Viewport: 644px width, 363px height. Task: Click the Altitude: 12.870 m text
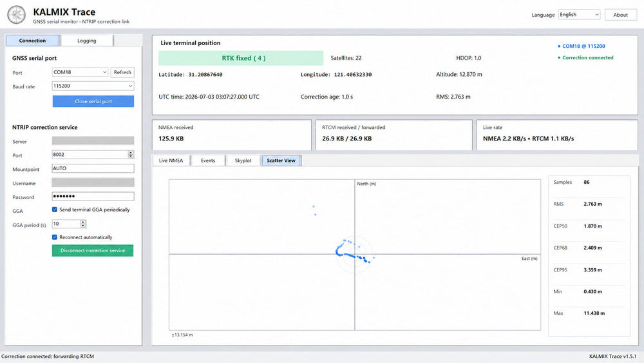459,74
